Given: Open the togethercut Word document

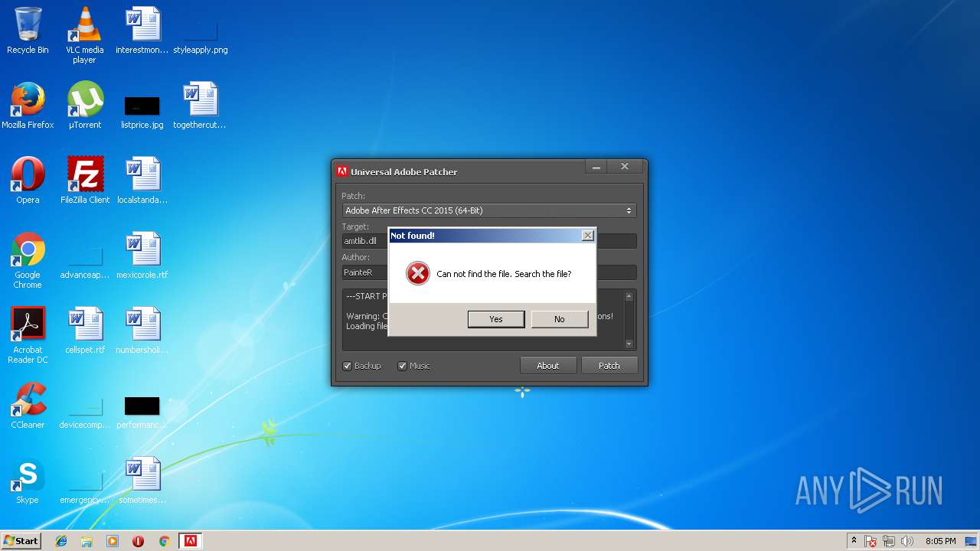Looking at the screenshot, I should [x=200, y=106].
